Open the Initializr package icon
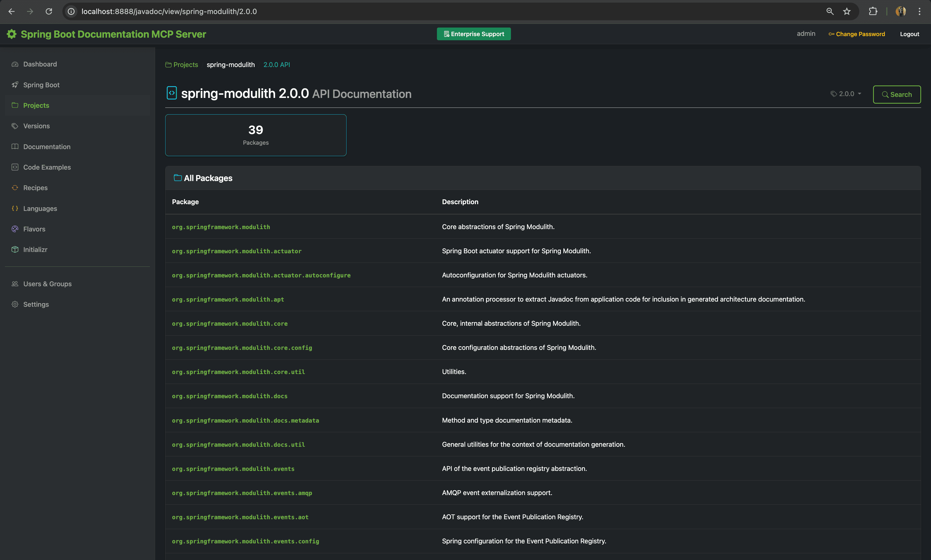The width and height of the screenshot is (931, 560). point(15,249)
